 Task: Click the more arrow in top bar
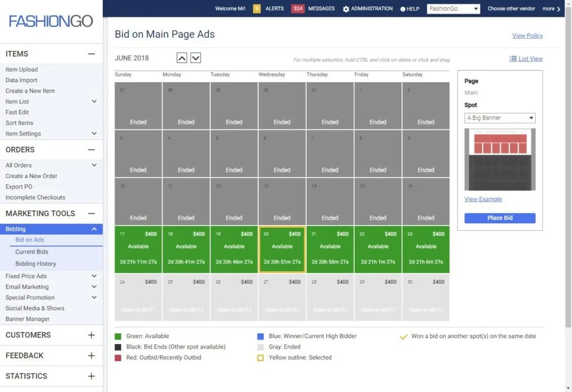[559, 9]
